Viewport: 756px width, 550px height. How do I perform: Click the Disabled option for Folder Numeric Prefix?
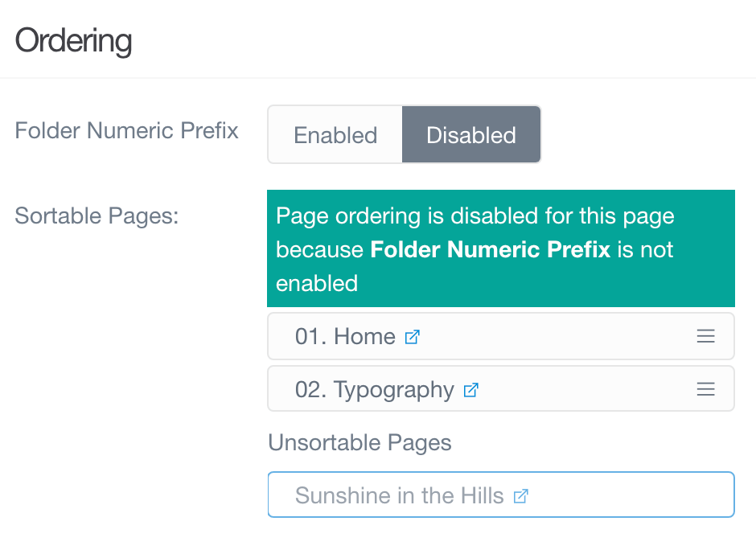click(471, 134)
